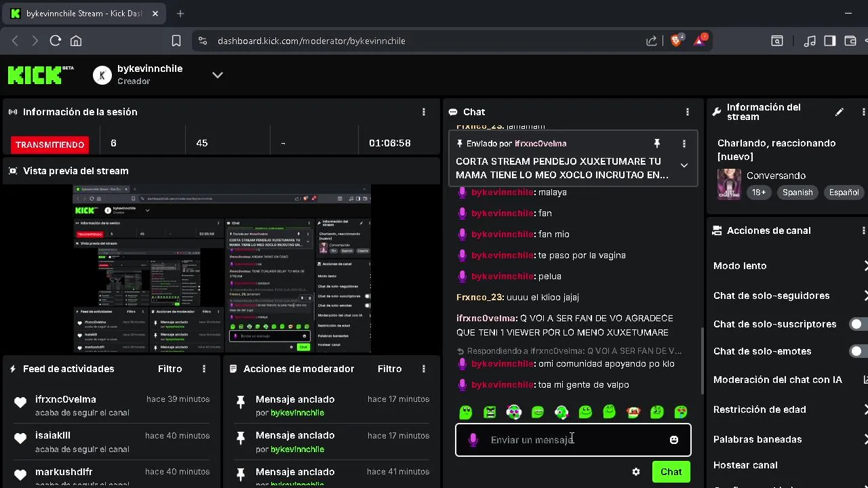This screenshot has height=488, width=868.
Task: Toggle the browser sidebar panel
Action: click(x=830, y=41)
